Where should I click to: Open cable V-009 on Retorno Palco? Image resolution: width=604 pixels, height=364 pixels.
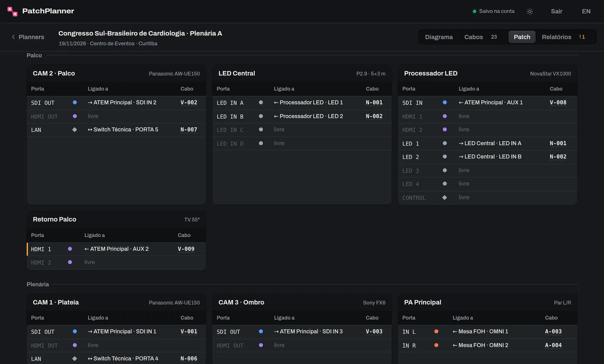[186, 249]
